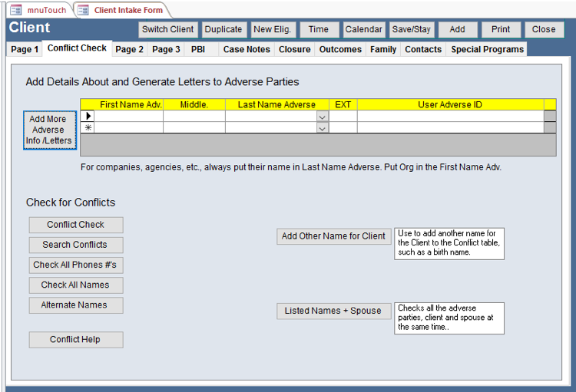Select the current record row selector arrow
576x392 pixels.
pos(88,116)
